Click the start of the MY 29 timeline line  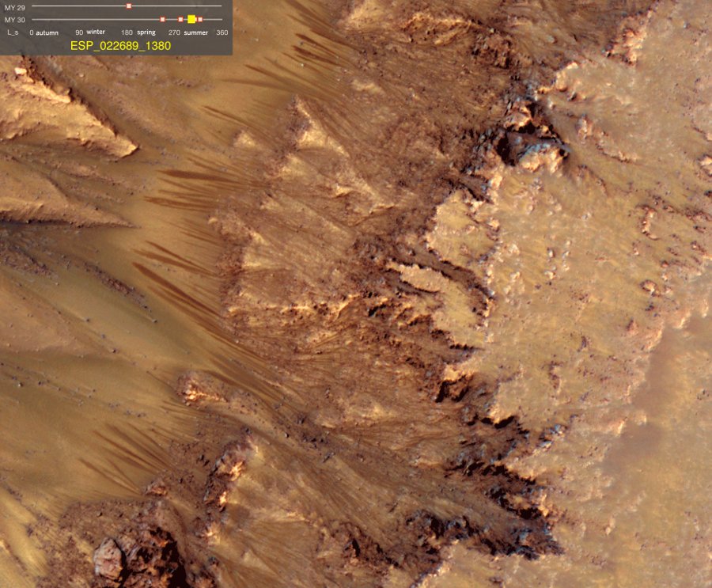(32, 6)
